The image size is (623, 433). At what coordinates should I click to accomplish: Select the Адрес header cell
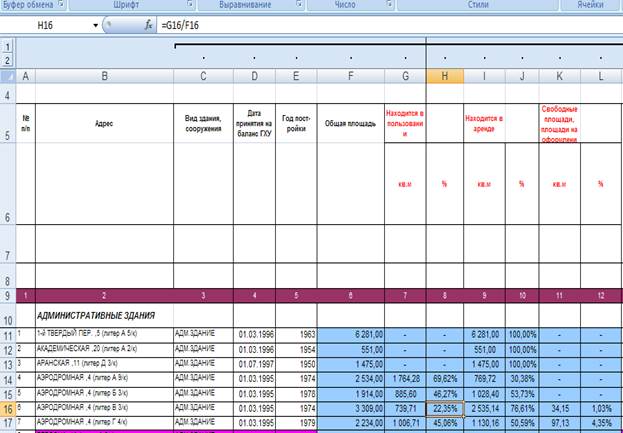tap(104, 124)
